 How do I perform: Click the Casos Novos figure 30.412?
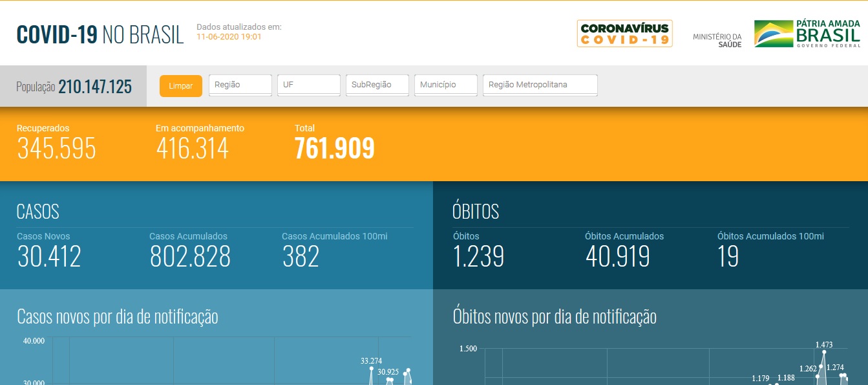click(x=49, y=257)
